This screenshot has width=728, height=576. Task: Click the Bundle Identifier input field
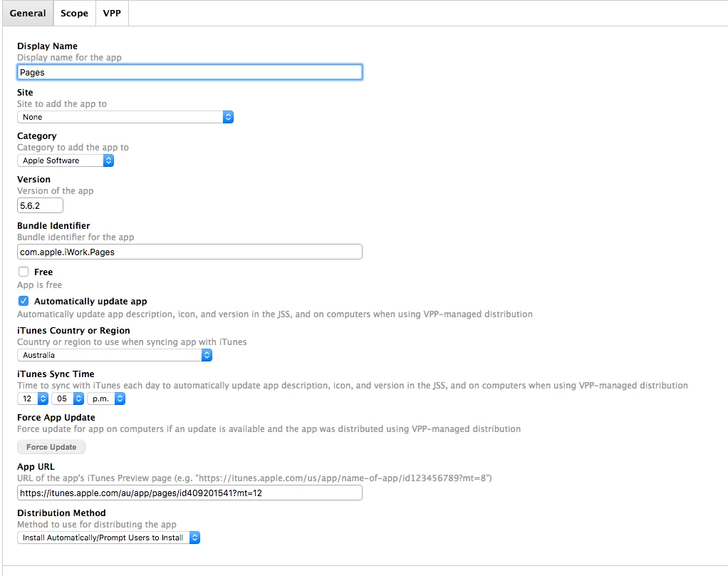(x=189, y=252)
